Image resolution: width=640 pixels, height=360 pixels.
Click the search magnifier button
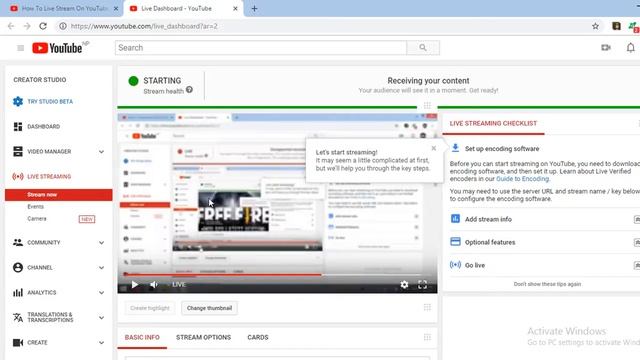click(x=423, y=48)
